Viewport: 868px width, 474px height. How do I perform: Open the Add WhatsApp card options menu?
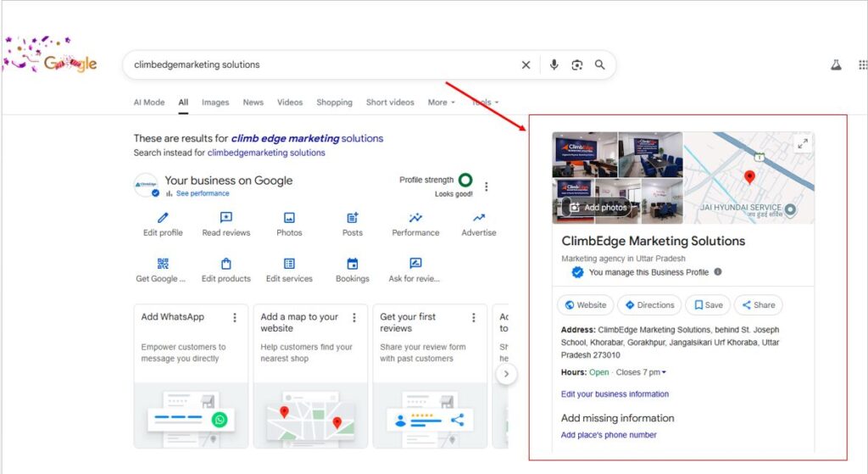[235, 317]
